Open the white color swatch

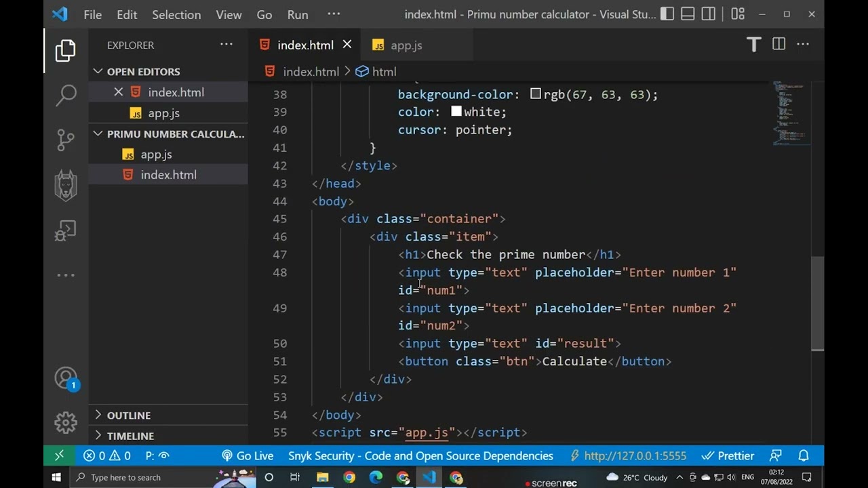[456, 112]
